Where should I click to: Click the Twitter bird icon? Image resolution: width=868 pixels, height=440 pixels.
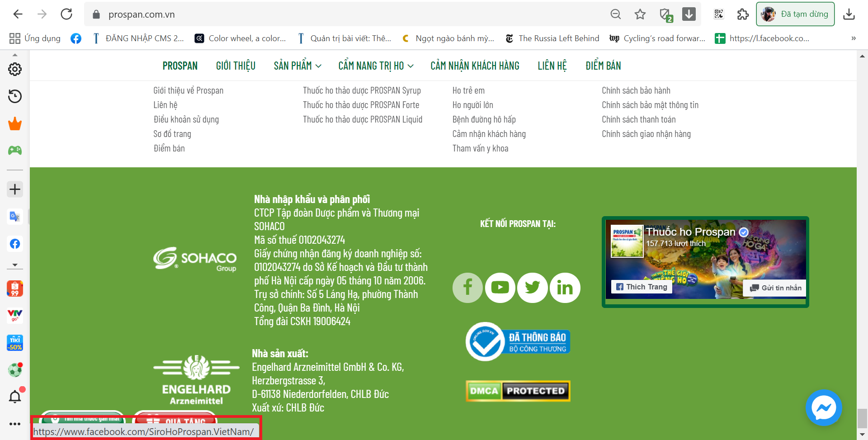click(x=533, y=288)
